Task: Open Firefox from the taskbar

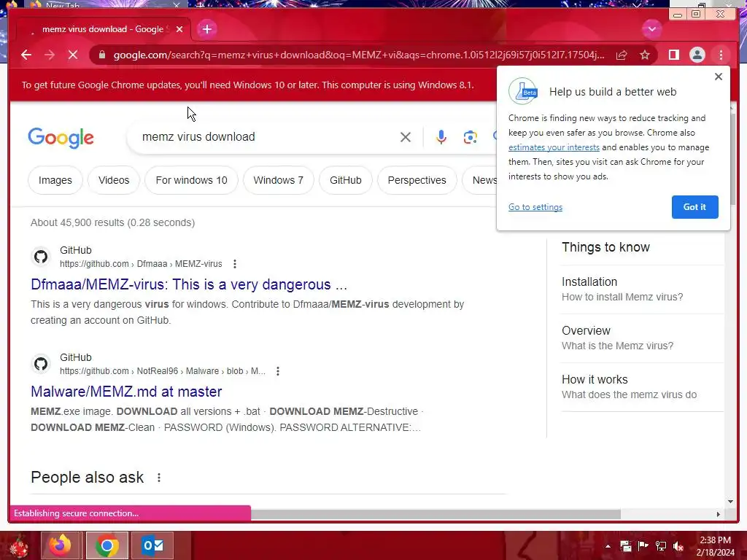Action: [61, 545]
